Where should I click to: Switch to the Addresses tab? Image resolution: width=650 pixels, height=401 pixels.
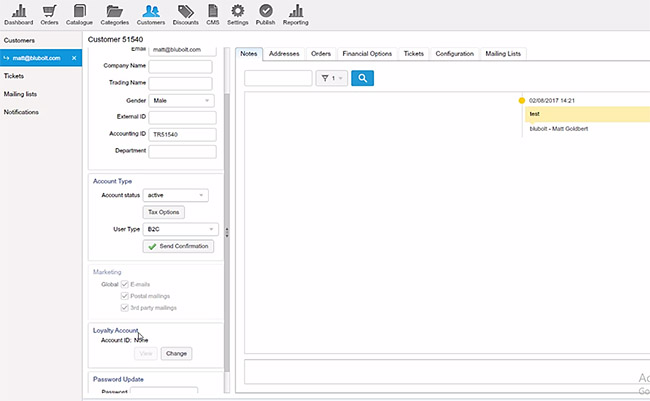pos(284,53)
